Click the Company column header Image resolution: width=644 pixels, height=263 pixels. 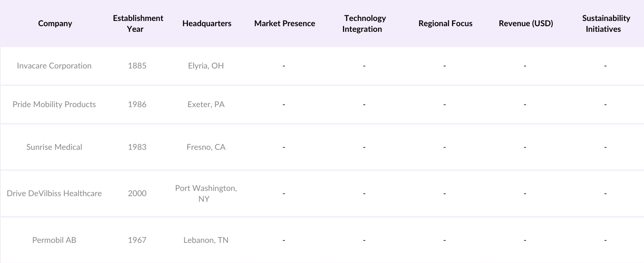pos(55,23)
